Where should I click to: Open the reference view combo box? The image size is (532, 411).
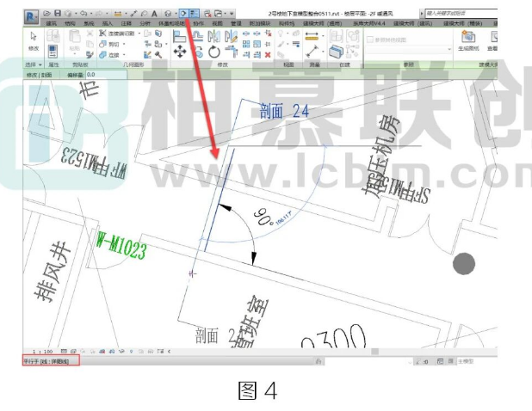409,50
